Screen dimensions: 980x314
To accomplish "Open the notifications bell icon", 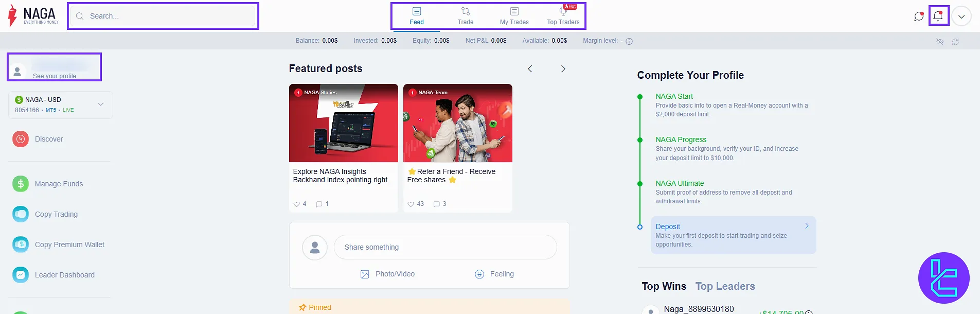I will (938, 16).
